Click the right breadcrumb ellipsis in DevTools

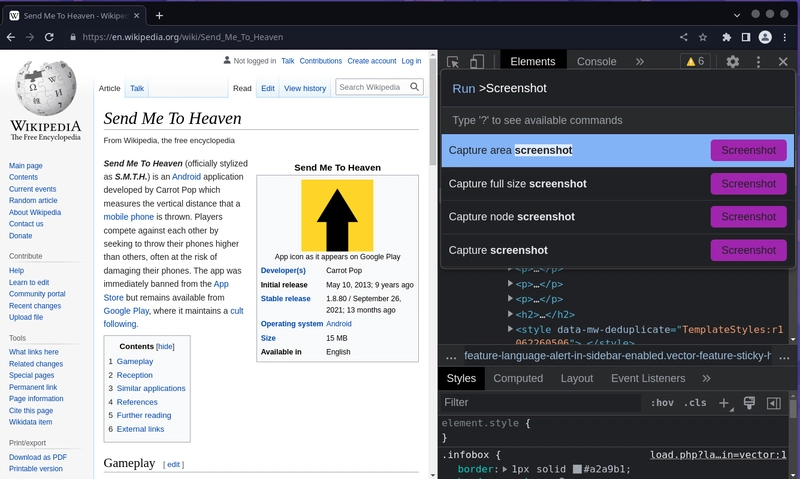[785, 357]
